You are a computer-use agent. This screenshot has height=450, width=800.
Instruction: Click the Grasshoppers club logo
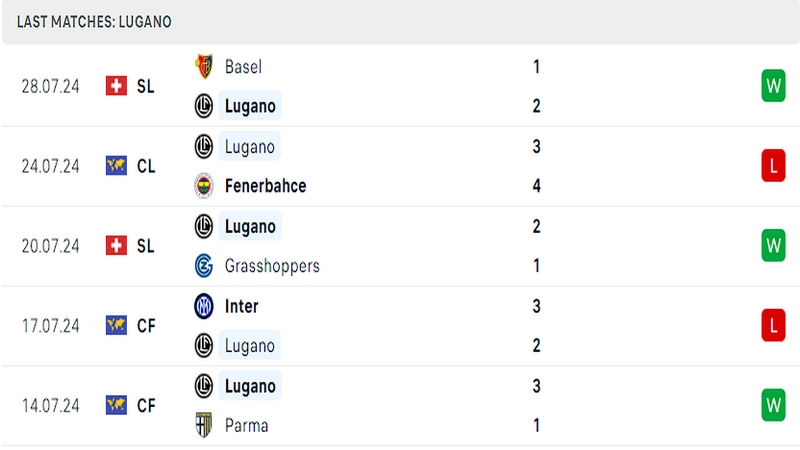(x=204, y=266)
